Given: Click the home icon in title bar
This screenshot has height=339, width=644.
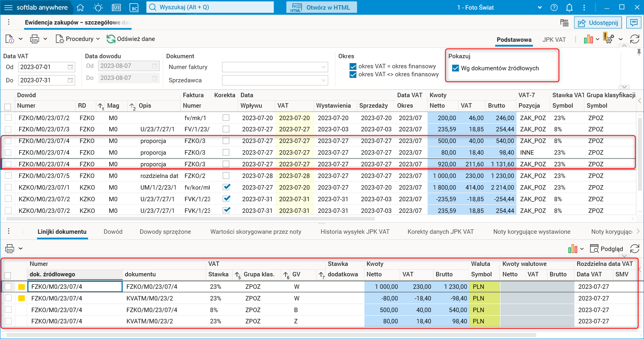Looking at the screenshot, I should pyautogui.click(x=80, y=7).
